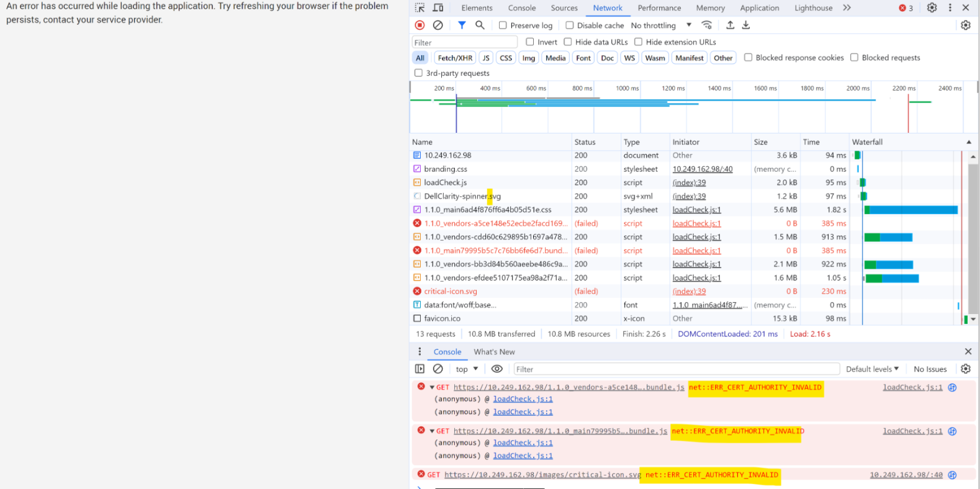The image size is (980, 489).
Task: Click the inspect element picker icon
Action: point(420,8)
